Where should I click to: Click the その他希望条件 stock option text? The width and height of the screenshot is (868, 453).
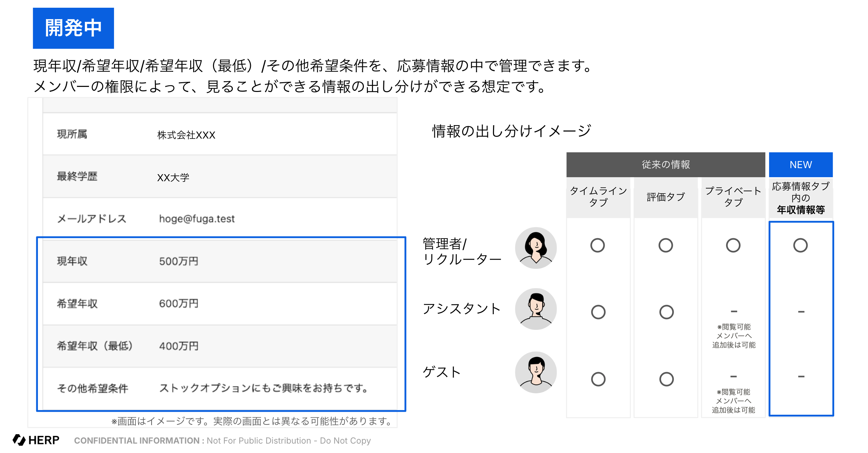(x=264, y=388)
